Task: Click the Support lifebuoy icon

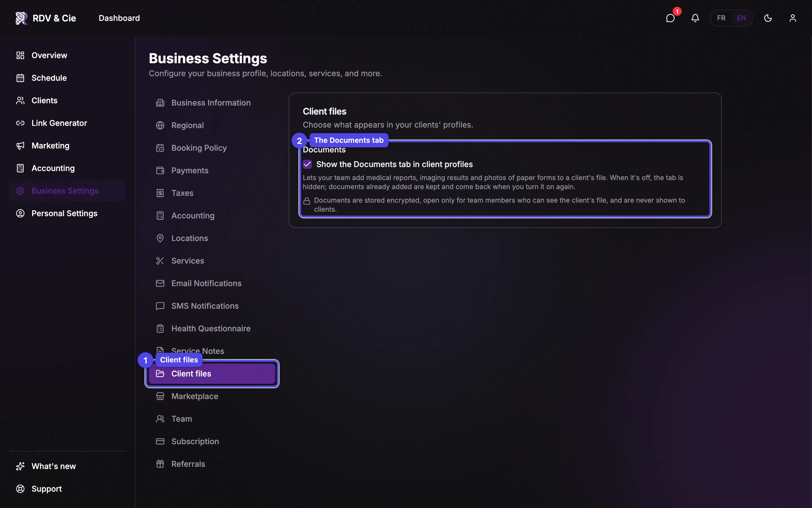Action: click(x=21, y=489)
